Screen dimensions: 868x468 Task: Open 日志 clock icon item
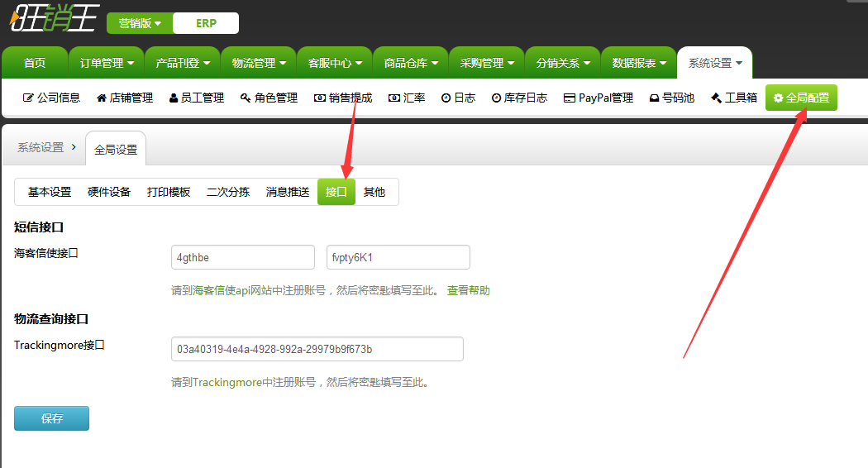point(458,98)
